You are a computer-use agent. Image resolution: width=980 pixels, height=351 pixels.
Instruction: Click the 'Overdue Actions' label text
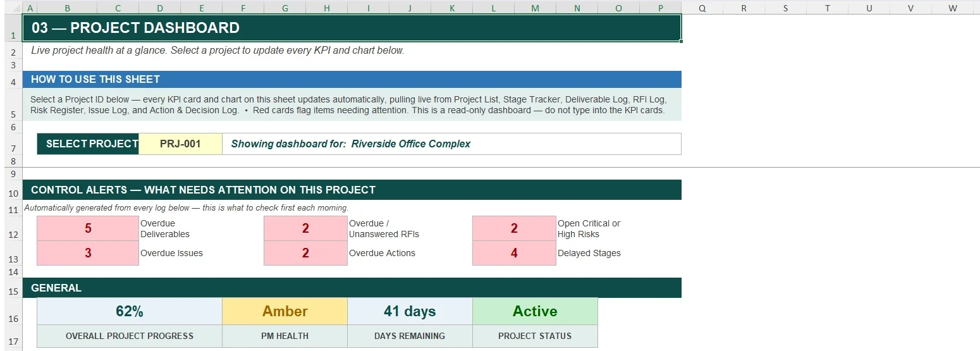(x=382, y=253)
